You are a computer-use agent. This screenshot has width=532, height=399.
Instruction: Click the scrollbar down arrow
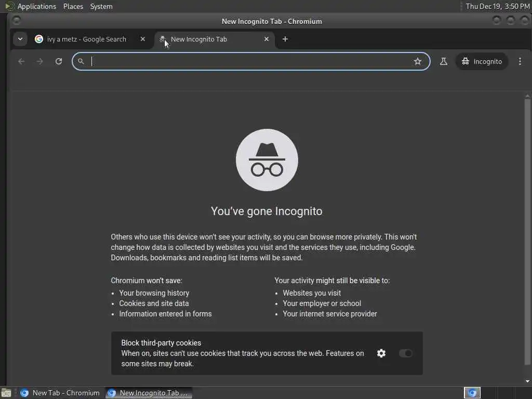pyautogui.click(x=527, y=381)
